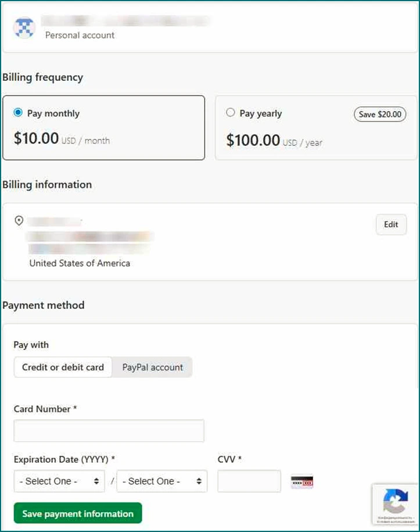Switch to PayPal account tab

tap(152, 367)
